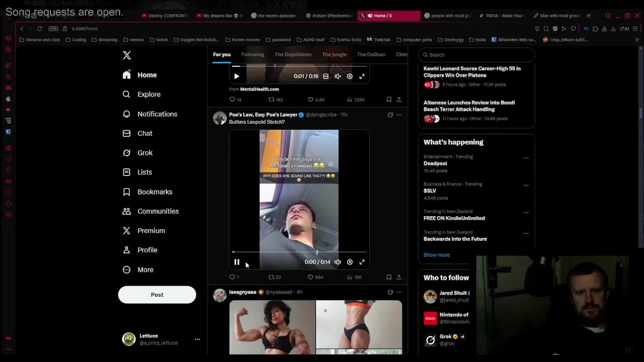Toggle captions on MentalHealth.com video

pyautogui.click(x=326, y=76)
